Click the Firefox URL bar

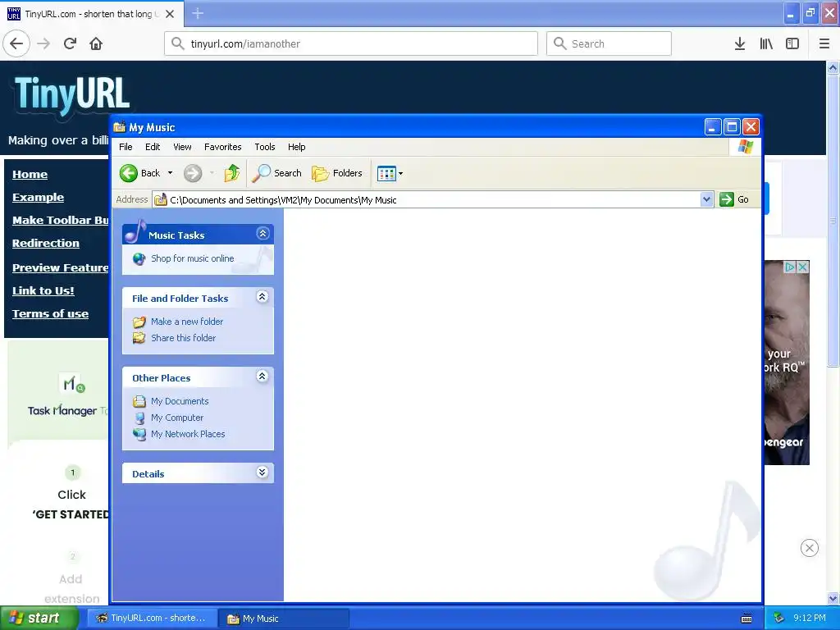[351, 43]
